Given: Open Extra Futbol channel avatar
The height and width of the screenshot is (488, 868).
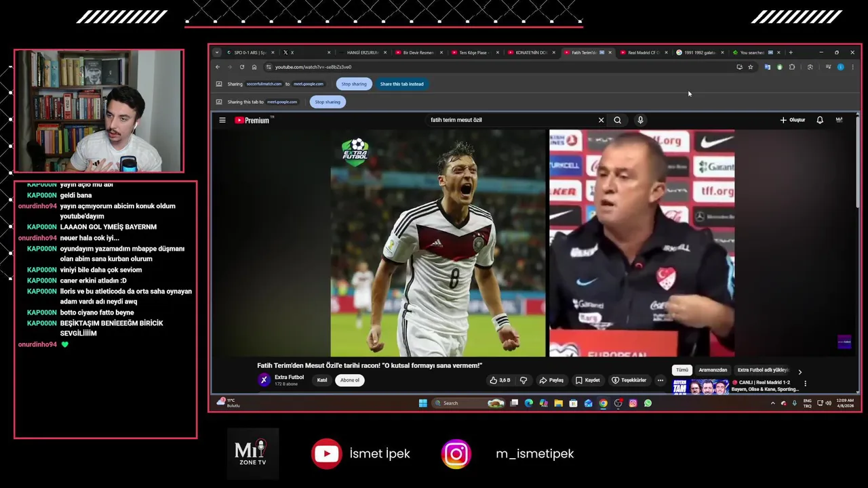Looking at the screenshot, I should tap(264, 380).
